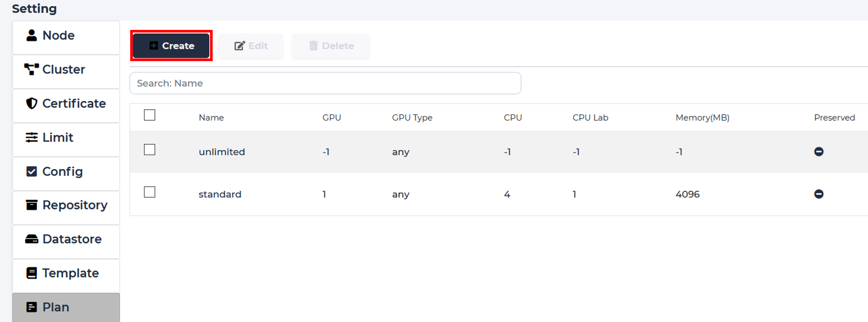Click the Setting page heading
Image resolution: width=868 pixels, height=322 pixels.
(34, 9)
